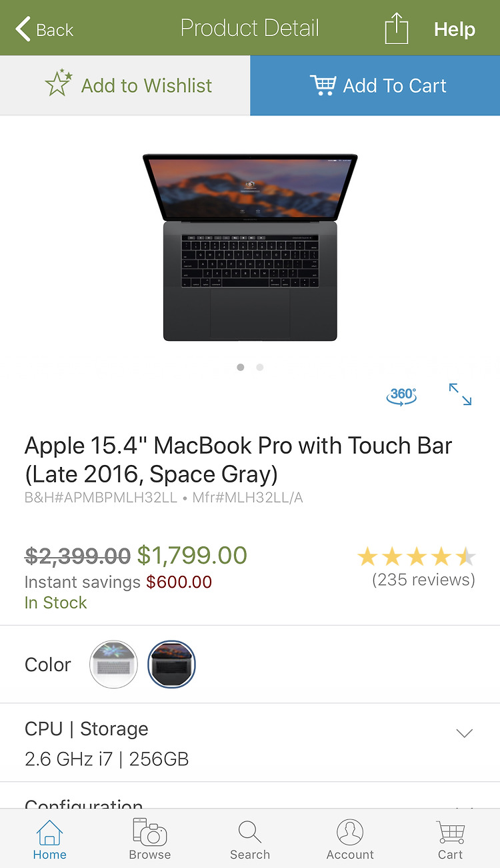Tap the share icon in header
Viewport: 500px width, 868px height.
396,29
